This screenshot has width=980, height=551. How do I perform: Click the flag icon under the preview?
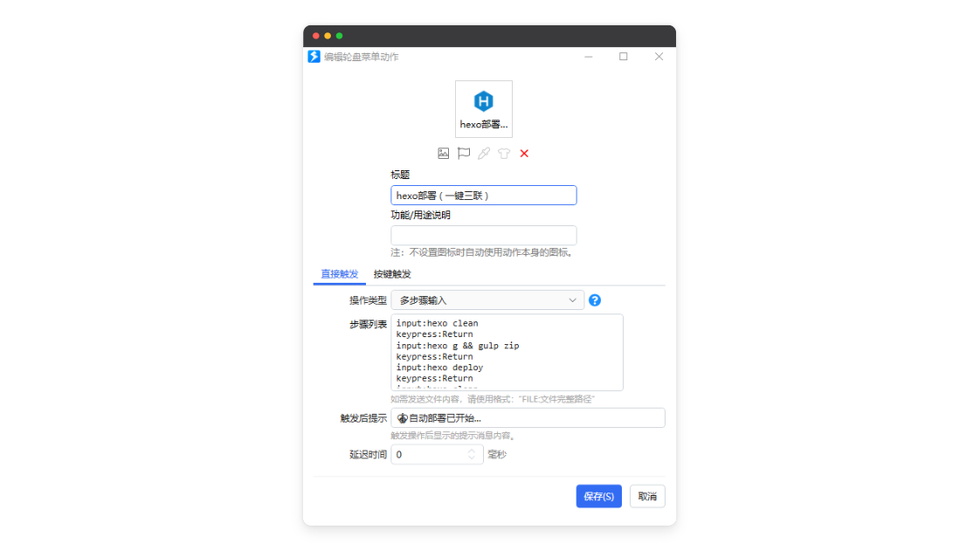[464, 153]
